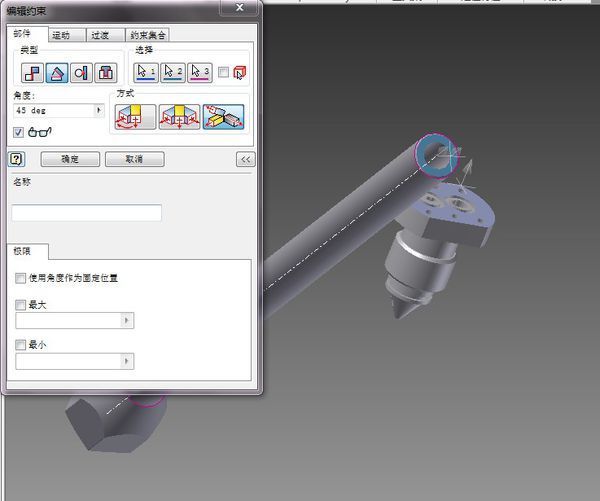
Task: Enable the 最小 limit checkbox
Action: pos(20,345)
